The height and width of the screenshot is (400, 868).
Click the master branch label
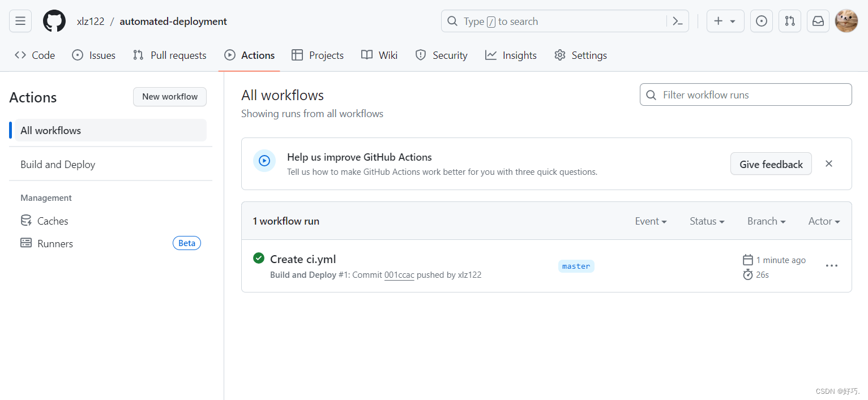tap(576, 266)
